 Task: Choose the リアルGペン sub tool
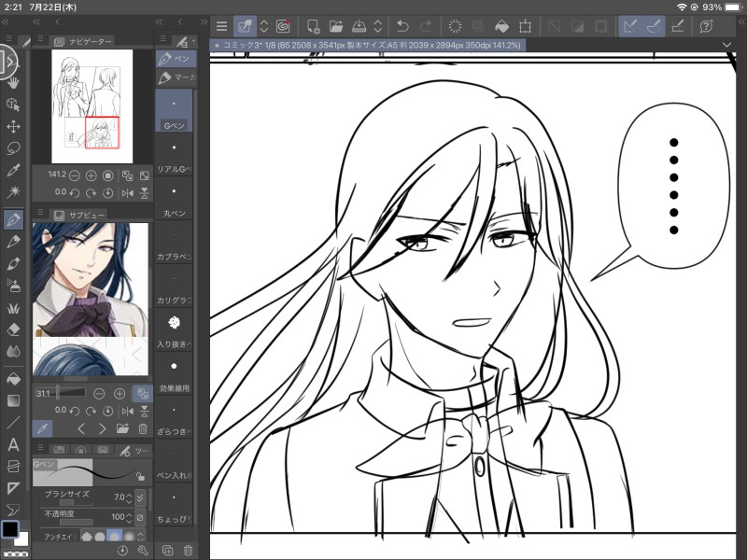click(x=174, y=155)
